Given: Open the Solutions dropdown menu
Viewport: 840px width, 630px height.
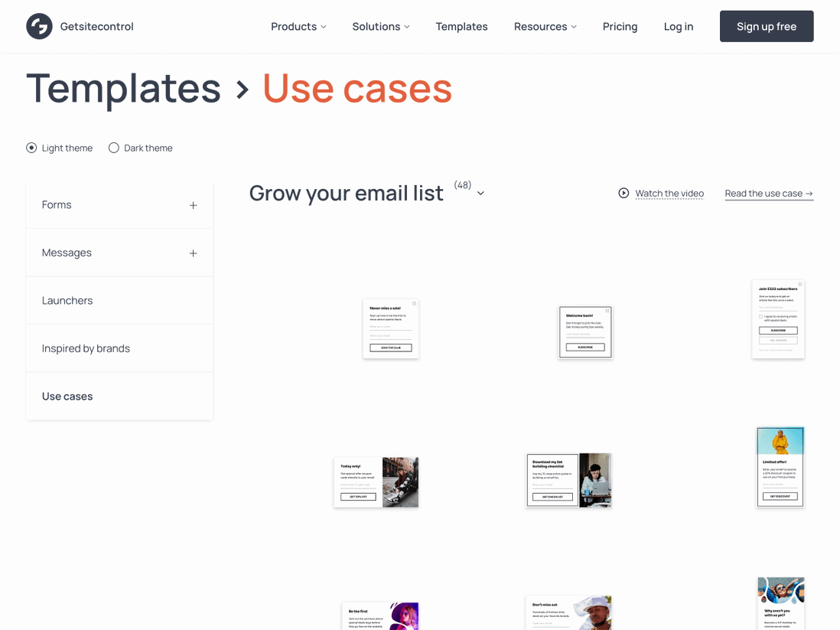Looking at the screenshot, I should click(x=380, y=26).
